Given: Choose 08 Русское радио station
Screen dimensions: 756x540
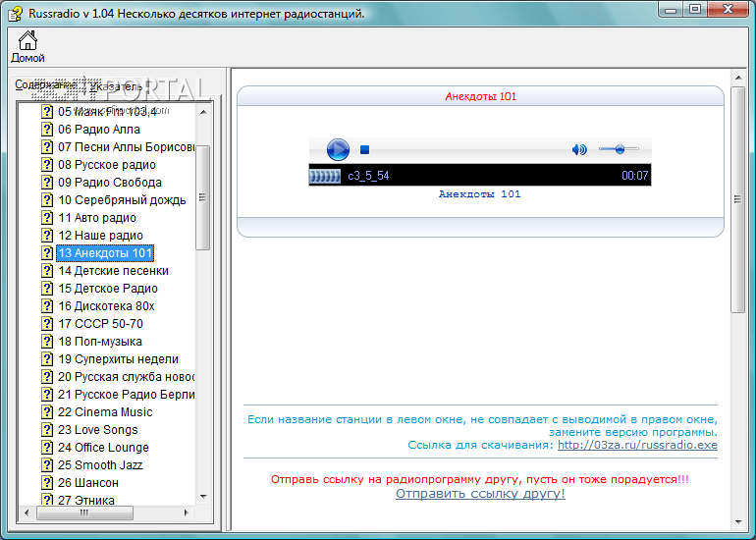Looking at the screenshot, I should click(107, 165).
